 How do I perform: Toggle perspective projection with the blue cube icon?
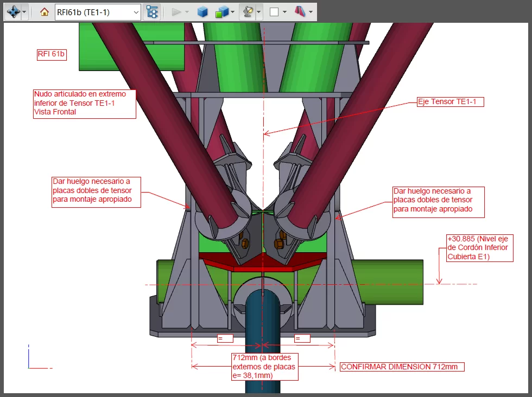click(202, 12)
